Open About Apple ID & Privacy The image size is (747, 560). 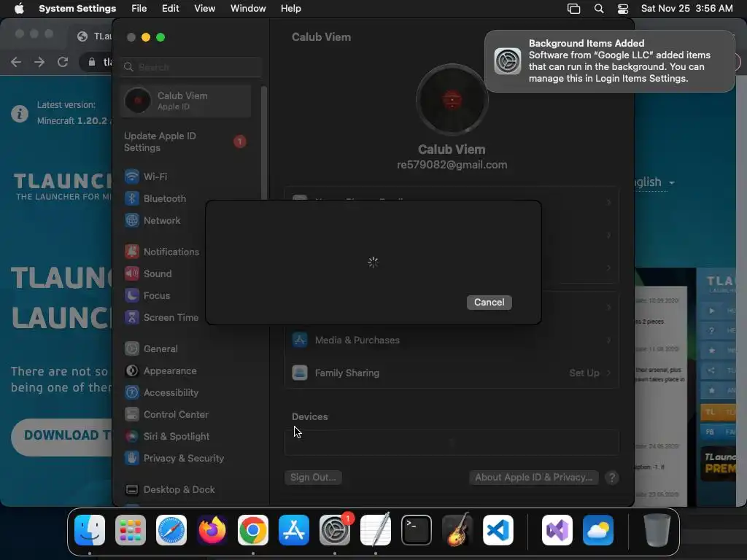[x=533, y=477]
